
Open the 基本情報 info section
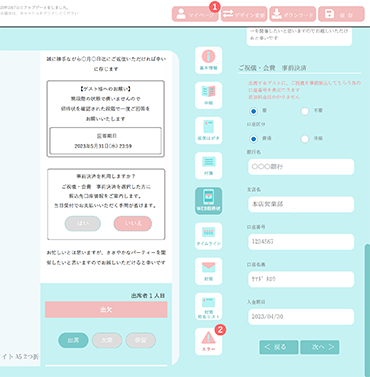pyautogui.click(x=209, y=60)
